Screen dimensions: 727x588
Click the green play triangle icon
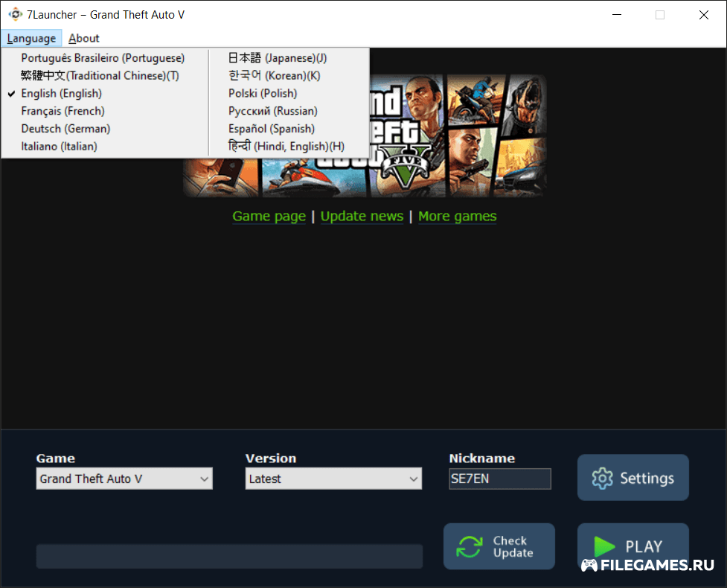pyautogui.click(x=603, y=546)
